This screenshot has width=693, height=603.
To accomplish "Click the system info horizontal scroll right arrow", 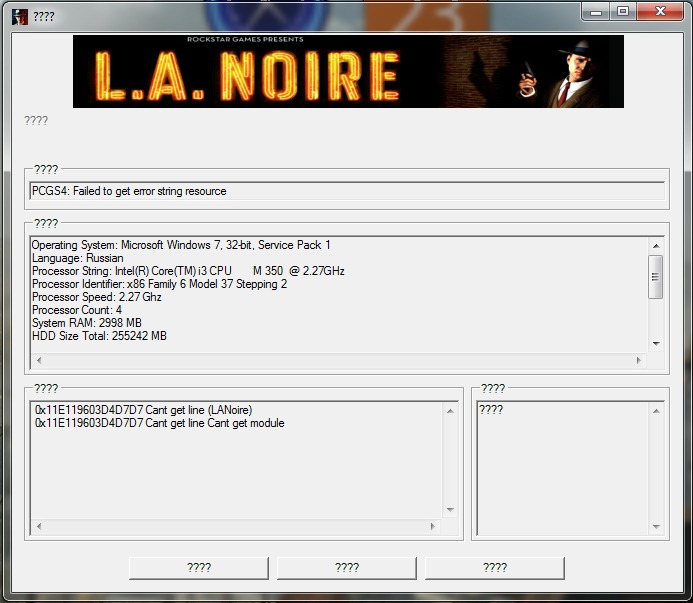I will [x=639, y=360].
